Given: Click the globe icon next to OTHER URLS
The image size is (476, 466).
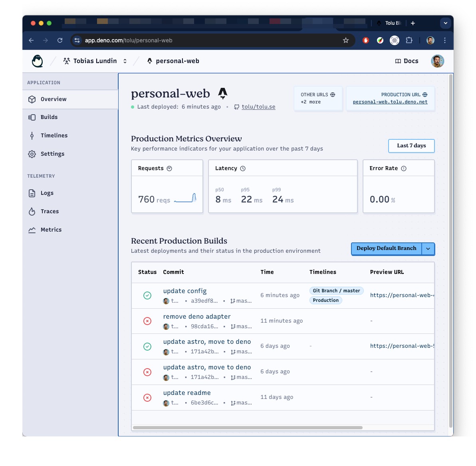Looking at the screenshot, I should [333, 95].
